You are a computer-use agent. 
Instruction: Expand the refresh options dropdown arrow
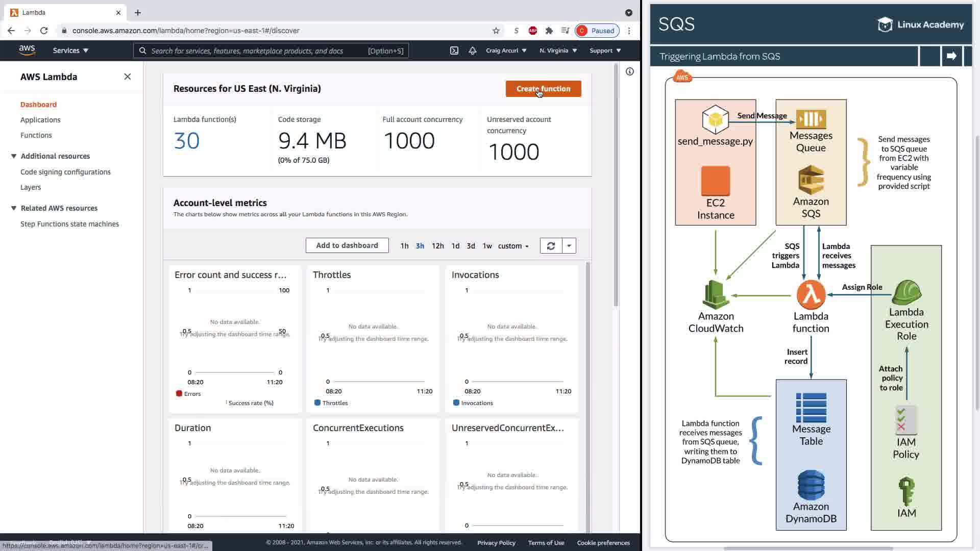coord(569,246)
